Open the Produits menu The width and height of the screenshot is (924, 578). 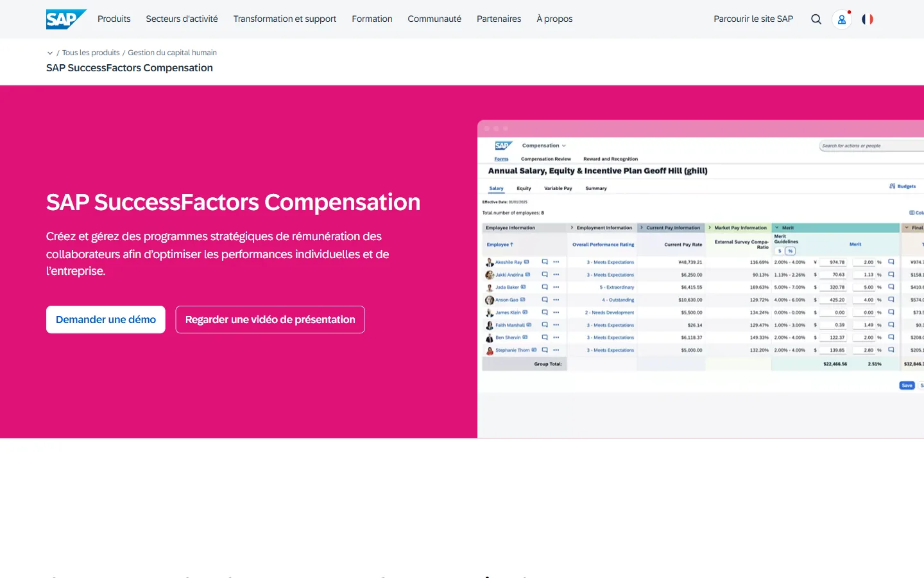click(x=114, y=19)
